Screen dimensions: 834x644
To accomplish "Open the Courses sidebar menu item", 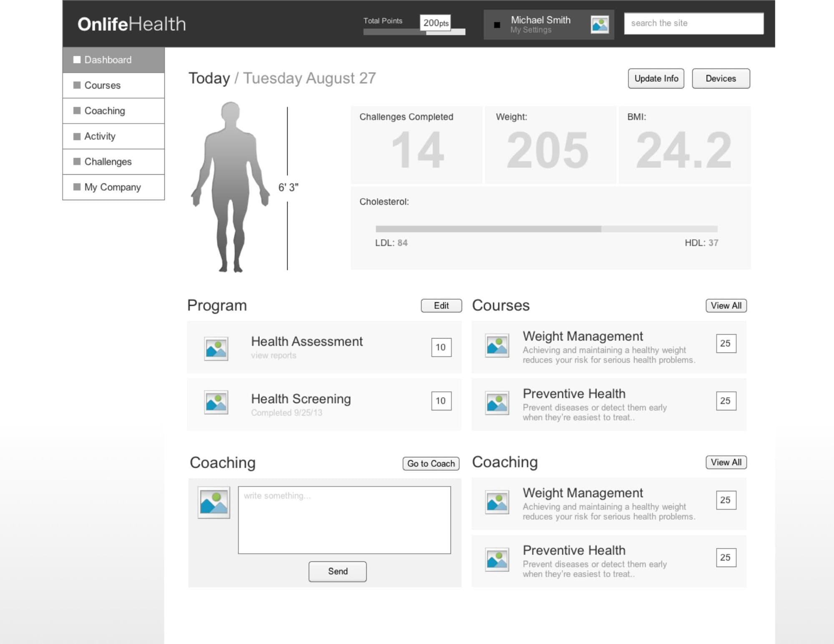I will click(113, 85).
